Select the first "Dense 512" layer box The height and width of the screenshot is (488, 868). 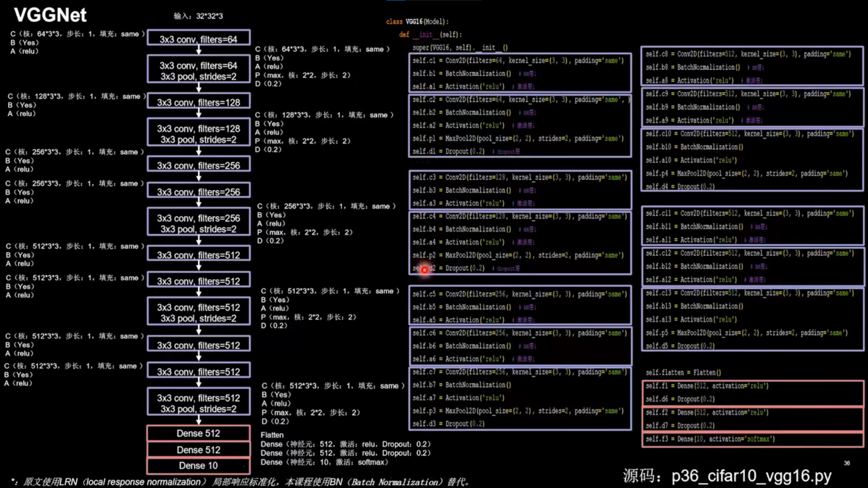click(198, 434)
